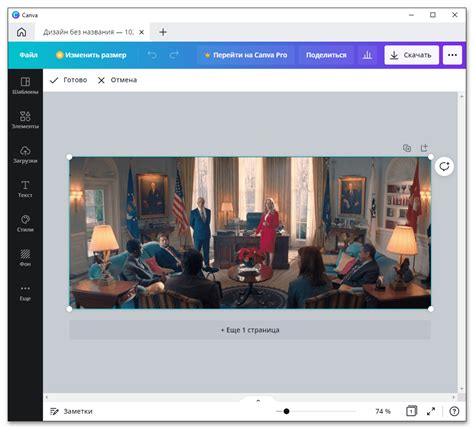Confirm crop with Готово button

coord(68,80)
